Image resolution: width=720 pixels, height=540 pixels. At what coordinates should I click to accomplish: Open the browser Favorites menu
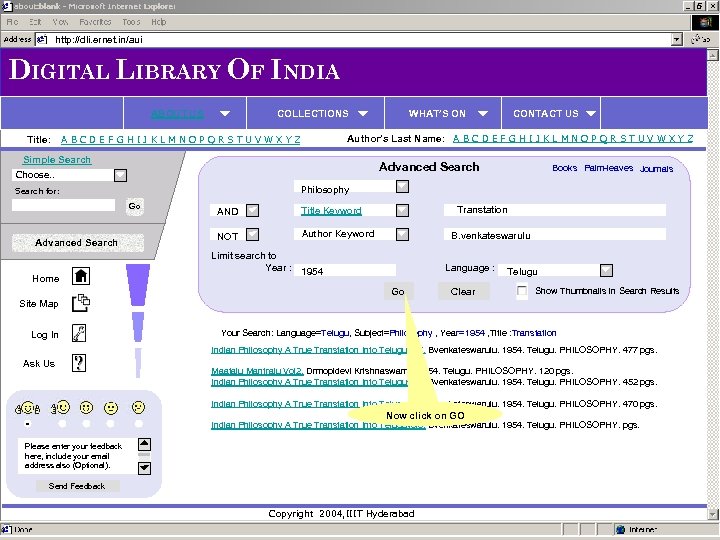95,22
